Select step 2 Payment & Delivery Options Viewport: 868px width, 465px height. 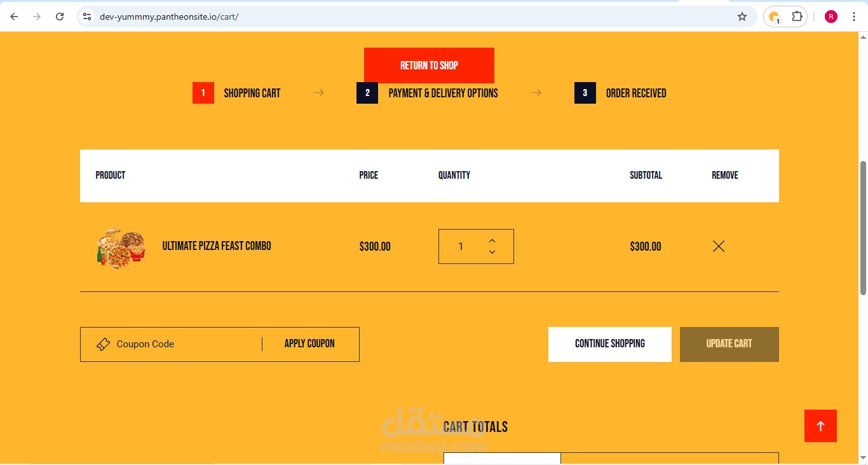tap(427, 93)
